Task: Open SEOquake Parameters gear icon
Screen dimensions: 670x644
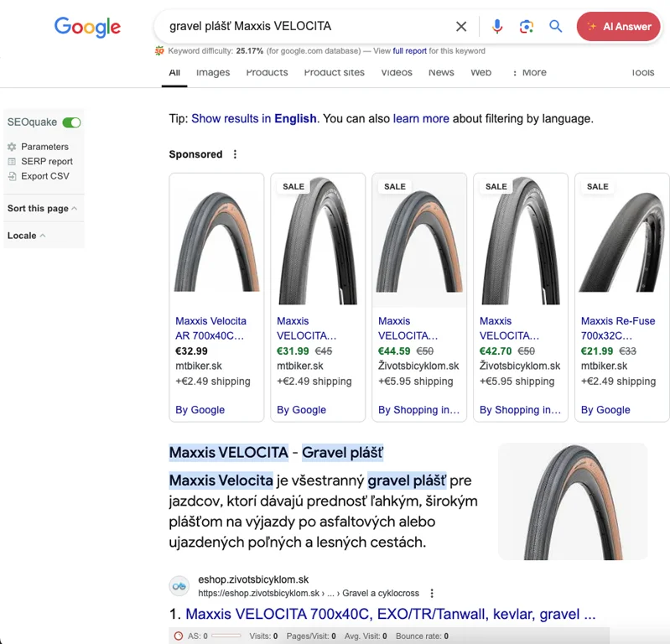Action: point(12,147)
